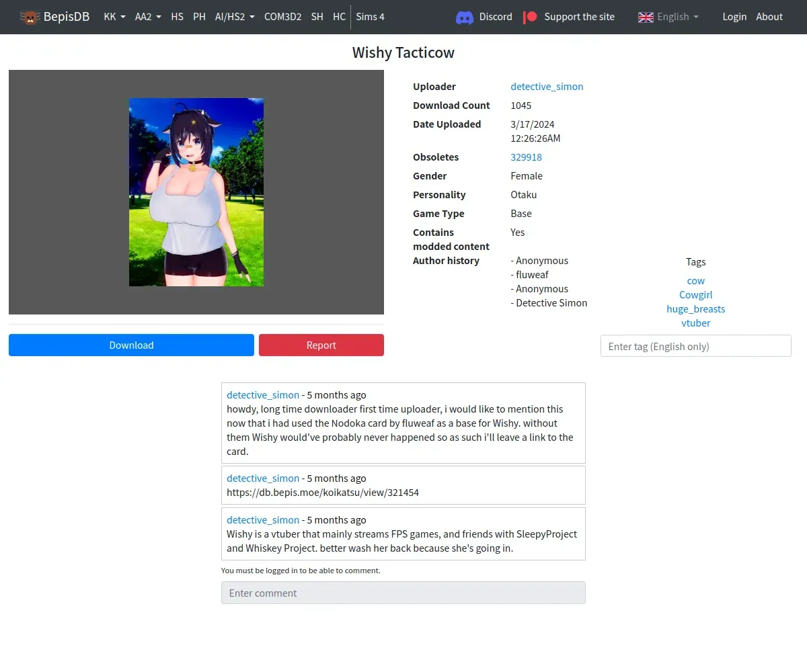The height and width of the screenshot is (672, 807).
Task: Click the Tags heading
Action: [x=696, y=261]
